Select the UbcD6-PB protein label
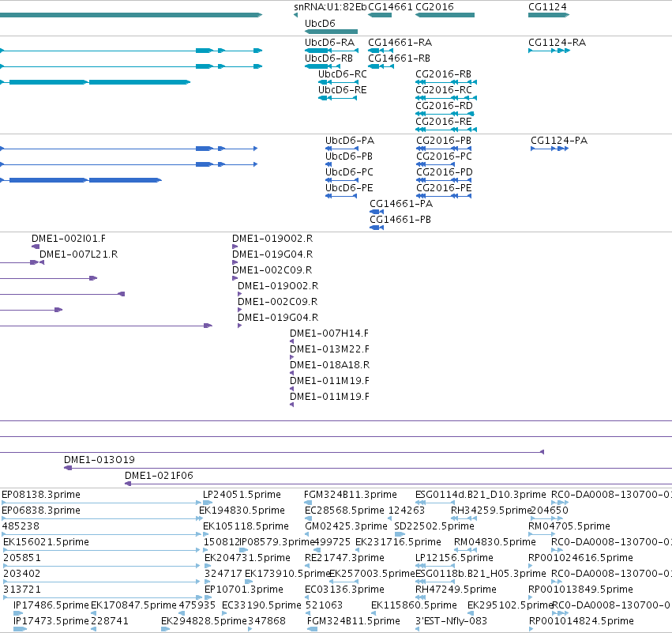672x633 pixels. click(x=349, y=156)
